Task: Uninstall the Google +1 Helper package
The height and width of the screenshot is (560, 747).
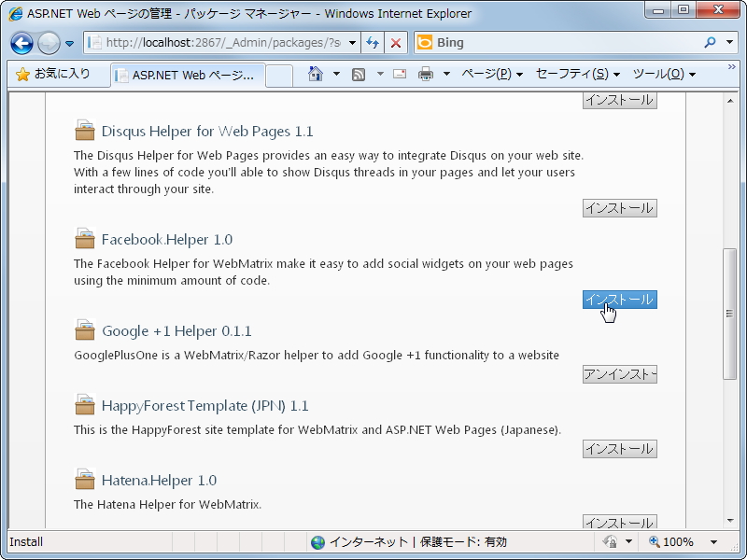Action: coord(620,373)
